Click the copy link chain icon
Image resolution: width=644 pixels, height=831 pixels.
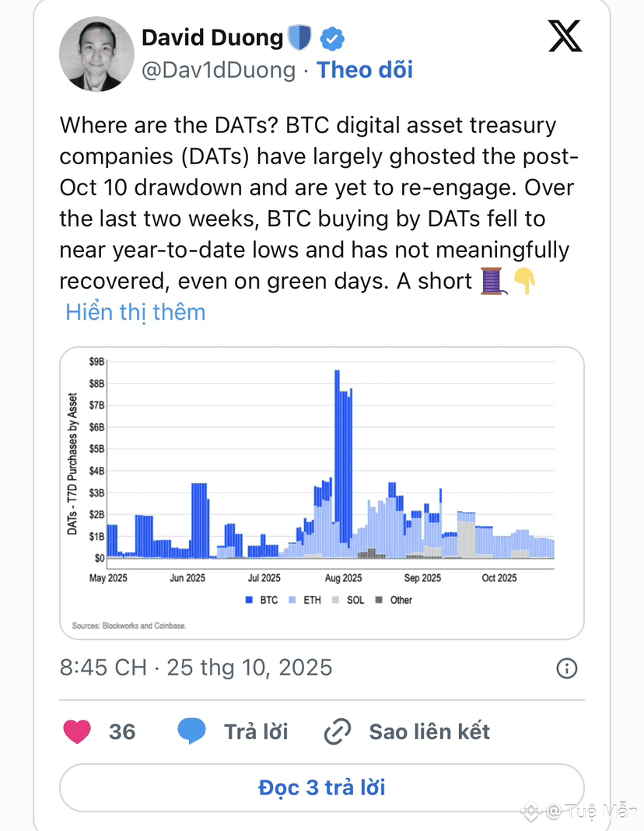point(338,731)
